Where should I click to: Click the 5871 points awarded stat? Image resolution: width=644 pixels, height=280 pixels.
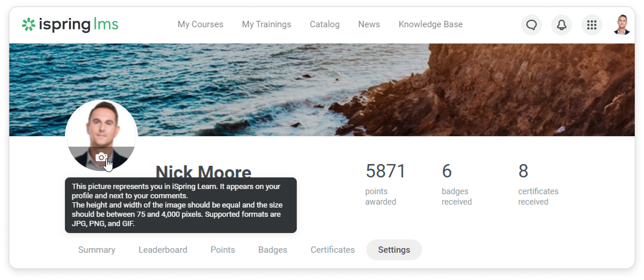[385, 184]
